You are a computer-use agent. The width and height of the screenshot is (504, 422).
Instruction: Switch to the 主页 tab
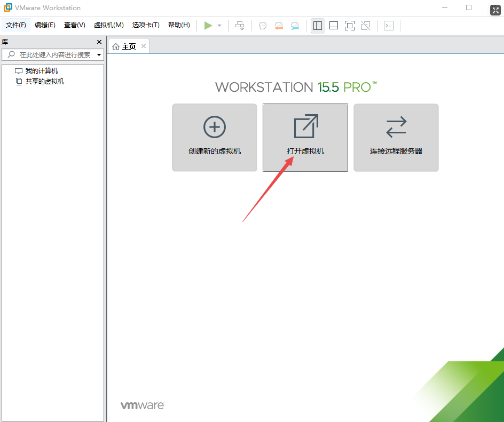pyautogui.click(x=129, y=46)
